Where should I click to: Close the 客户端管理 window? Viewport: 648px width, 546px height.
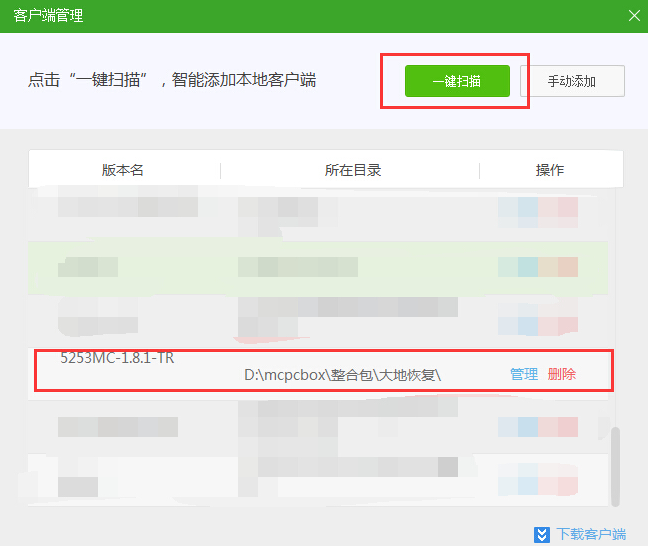tap(634, 16)
